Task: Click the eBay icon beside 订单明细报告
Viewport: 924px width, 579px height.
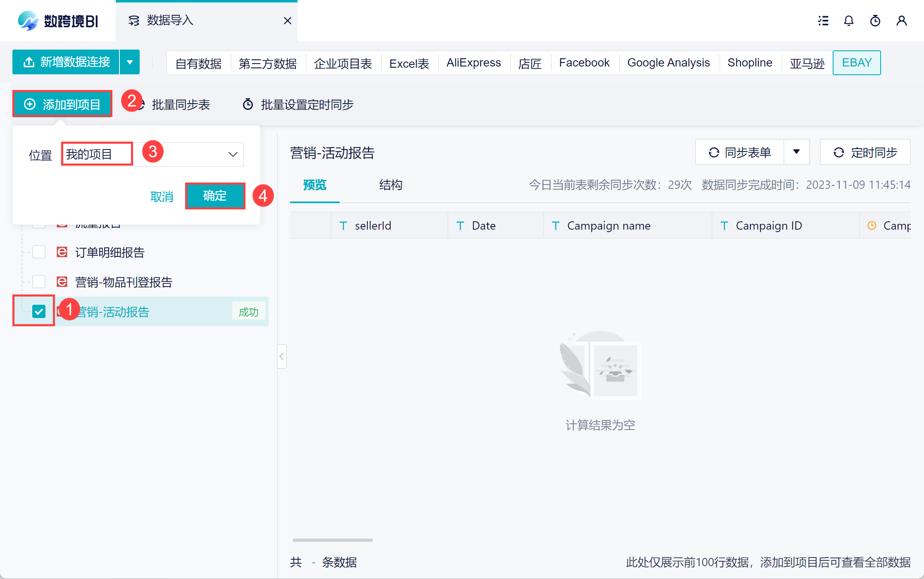Action: [x=62, y=252]
